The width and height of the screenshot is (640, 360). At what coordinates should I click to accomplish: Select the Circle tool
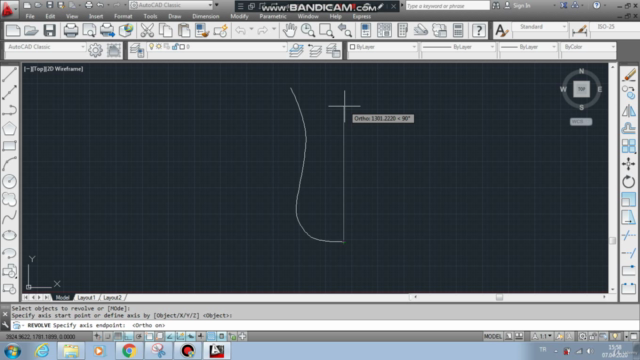pyautogui.click(x=9, y=182)
